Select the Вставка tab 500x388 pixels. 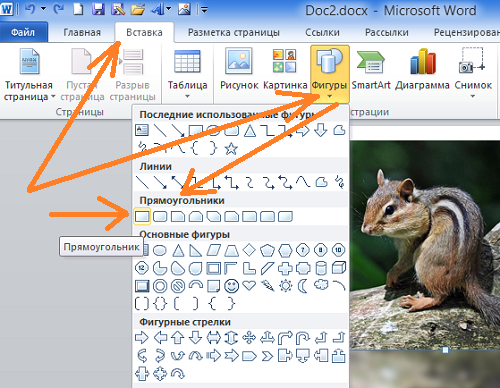(x=144, y=32)
